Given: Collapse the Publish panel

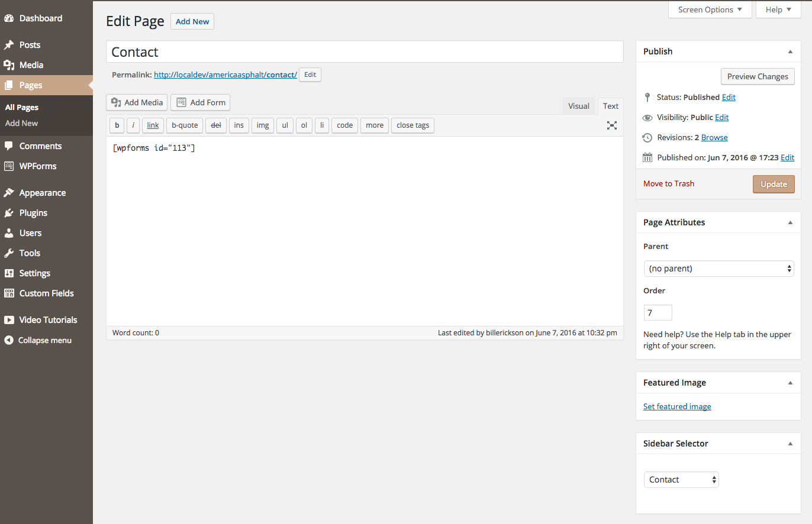Looking at the screenshot, I should (790, 51).
